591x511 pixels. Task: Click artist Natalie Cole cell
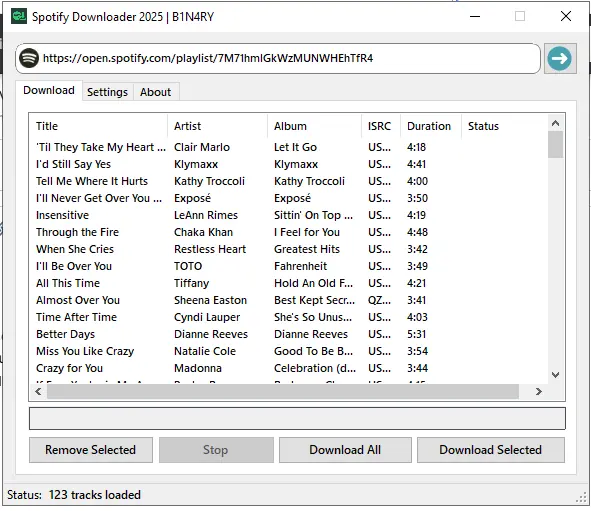(205, 351)
